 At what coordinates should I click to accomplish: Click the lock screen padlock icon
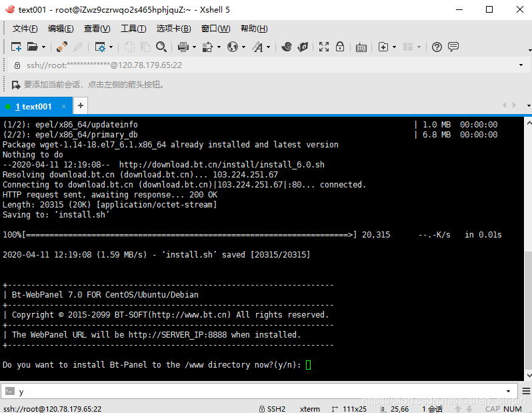point(340,47)
